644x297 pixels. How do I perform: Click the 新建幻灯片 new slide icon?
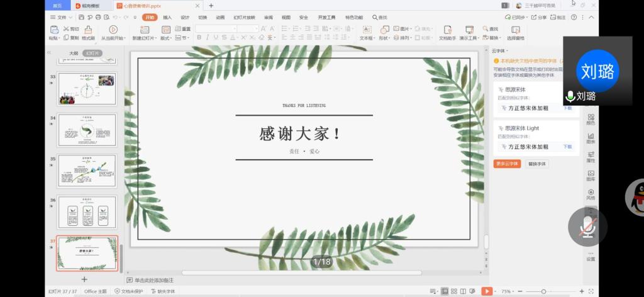(145, 30)
